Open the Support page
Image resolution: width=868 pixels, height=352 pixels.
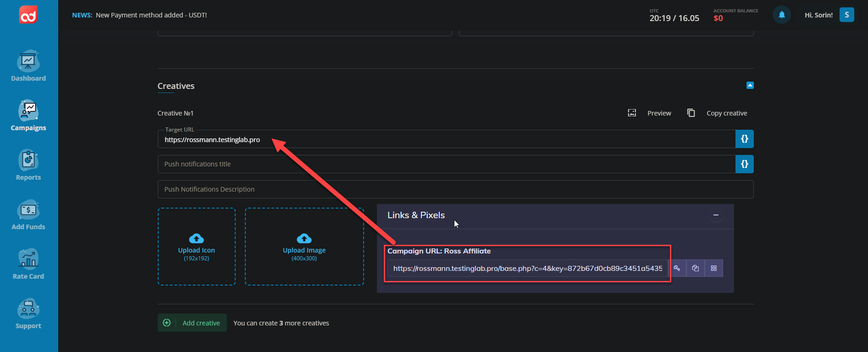tap(28, 314)
